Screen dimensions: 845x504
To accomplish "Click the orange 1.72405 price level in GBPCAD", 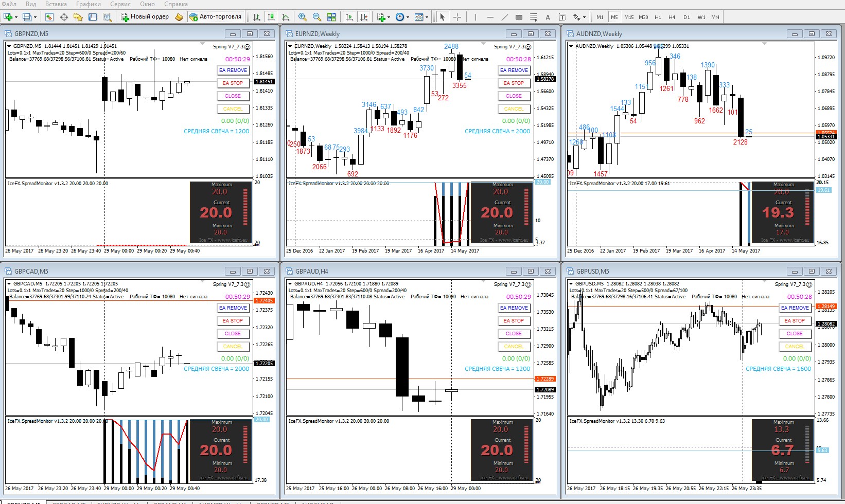I will 264,301.
